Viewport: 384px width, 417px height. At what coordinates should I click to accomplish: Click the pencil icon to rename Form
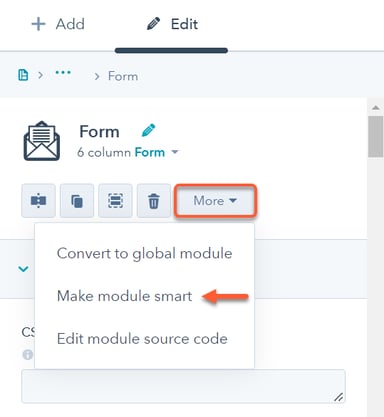[148, 131]
